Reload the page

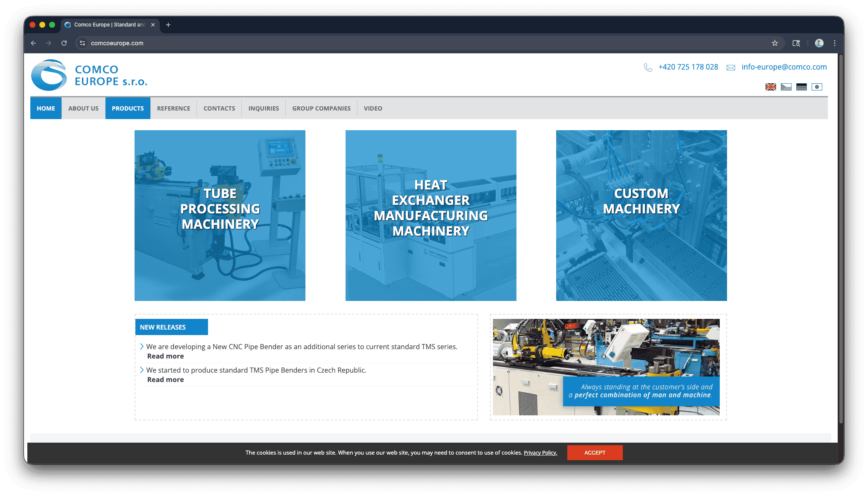(64, 43)
